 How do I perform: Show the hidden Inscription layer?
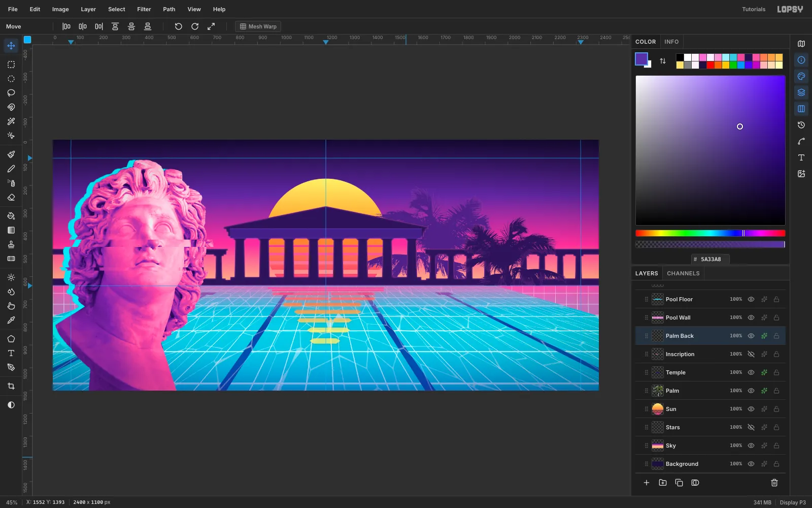click(751, 354)
